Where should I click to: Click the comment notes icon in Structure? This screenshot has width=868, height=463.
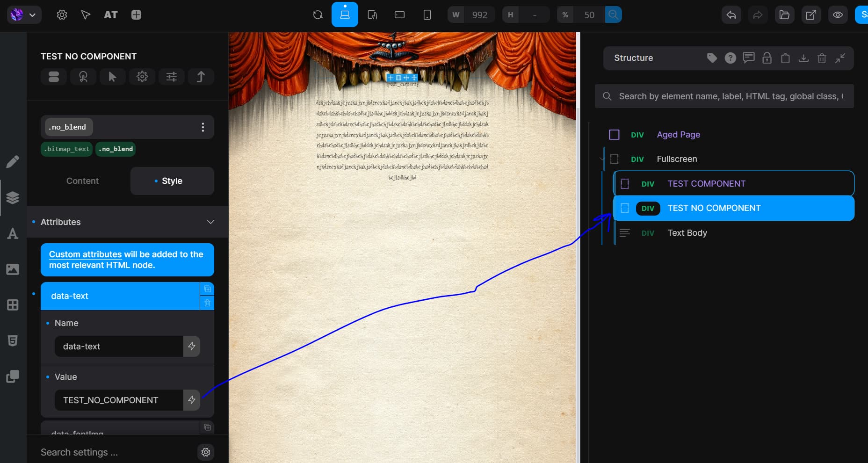[749, 58]
